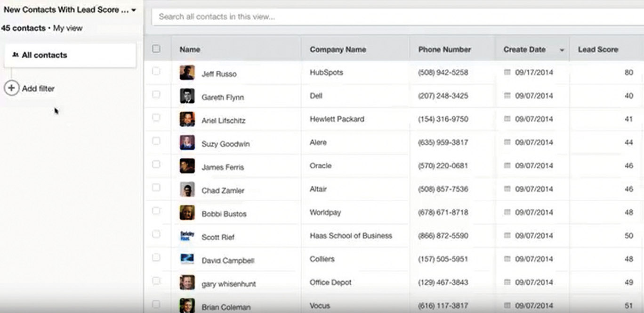
Task: Click Gareth Flynn's avatar photo
Action: [x=187, y=96]
